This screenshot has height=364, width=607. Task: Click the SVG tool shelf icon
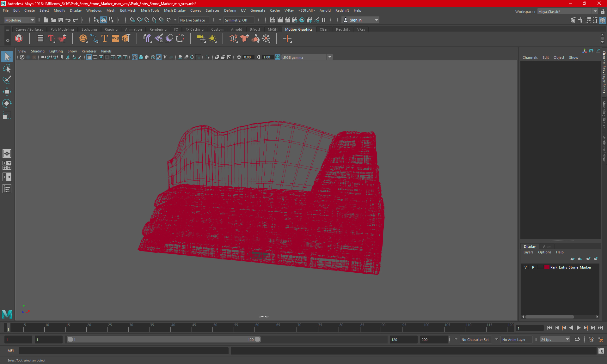pyautogui.click(x=115, y=39)
